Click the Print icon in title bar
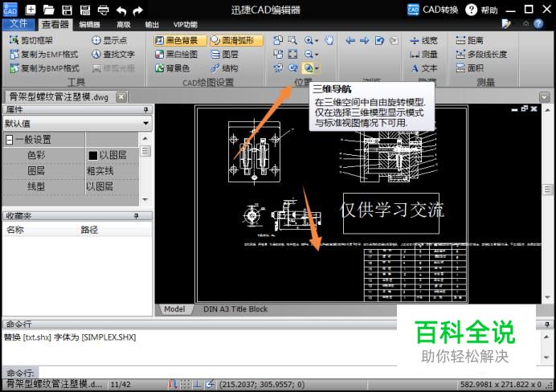The height and width of the screenshot is (392, 556). (x=103, y=10)
